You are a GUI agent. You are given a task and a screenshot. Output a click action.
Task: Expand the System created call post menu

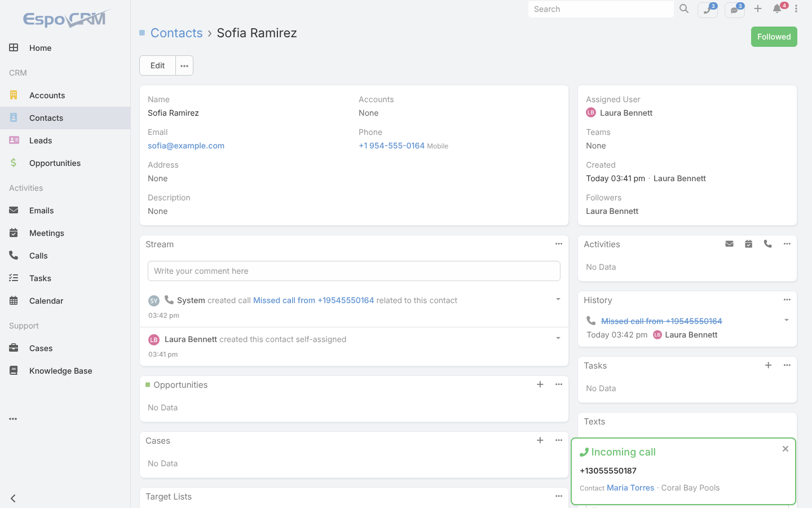(558, 299)
